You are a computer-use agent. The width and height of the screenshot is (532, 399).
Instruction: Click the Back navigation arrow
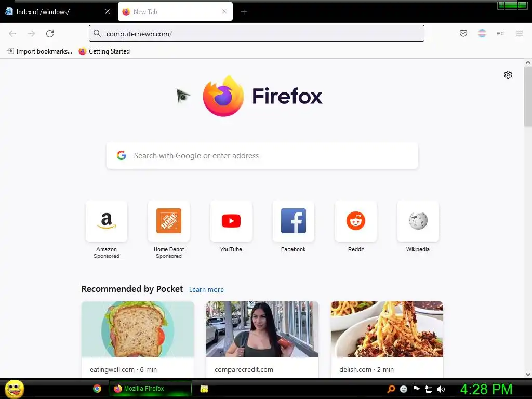(x=12, y=34)
